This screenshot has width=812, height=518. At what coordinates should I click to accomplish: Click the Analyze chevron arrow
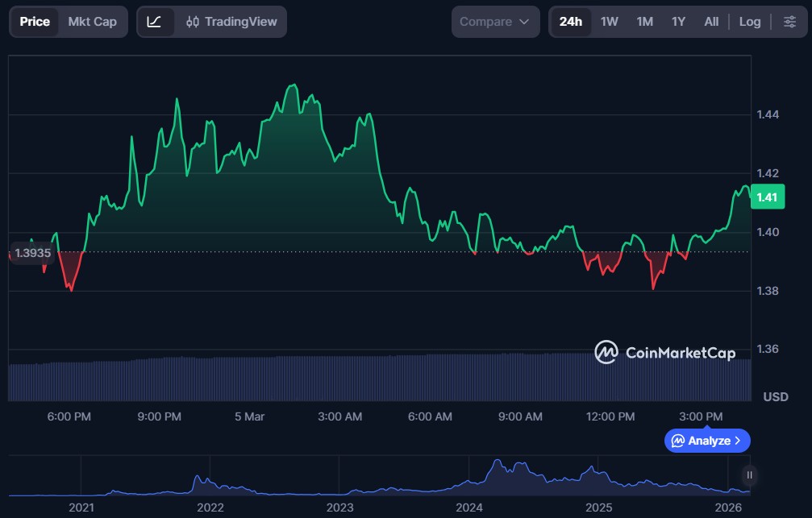pos(738,441)
